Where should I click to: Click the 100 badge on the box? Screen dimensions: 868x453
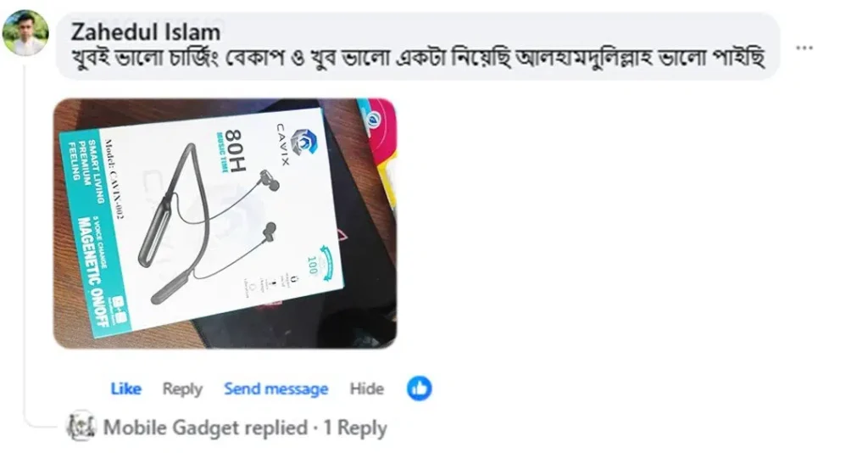[x=314, y=265]
